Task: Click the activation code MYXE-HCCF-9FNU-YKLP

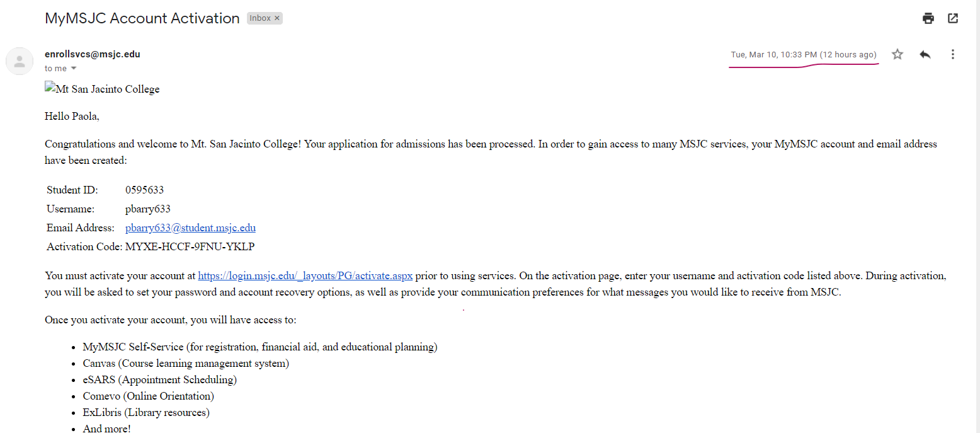Action: pyautogui.click(x=190, y=246)
